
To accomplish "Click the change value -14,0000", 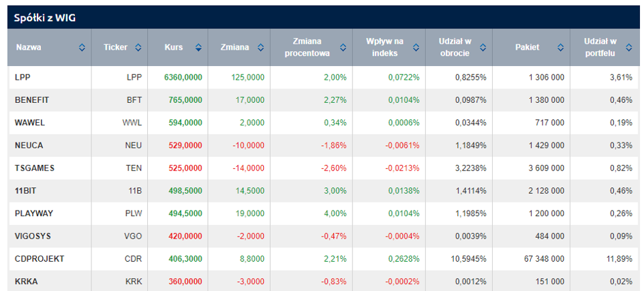I will [x=249, y=168].
